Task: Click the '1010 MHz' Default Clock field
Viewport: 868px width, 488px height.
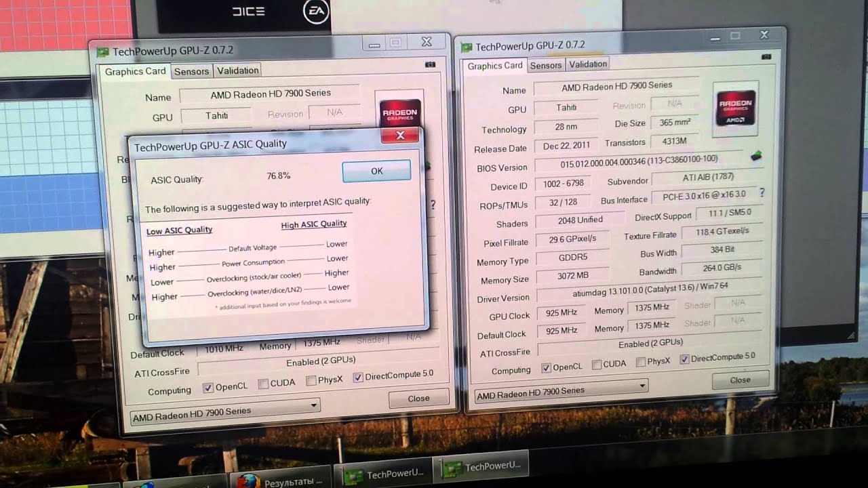Action: (x=224, y=348)
